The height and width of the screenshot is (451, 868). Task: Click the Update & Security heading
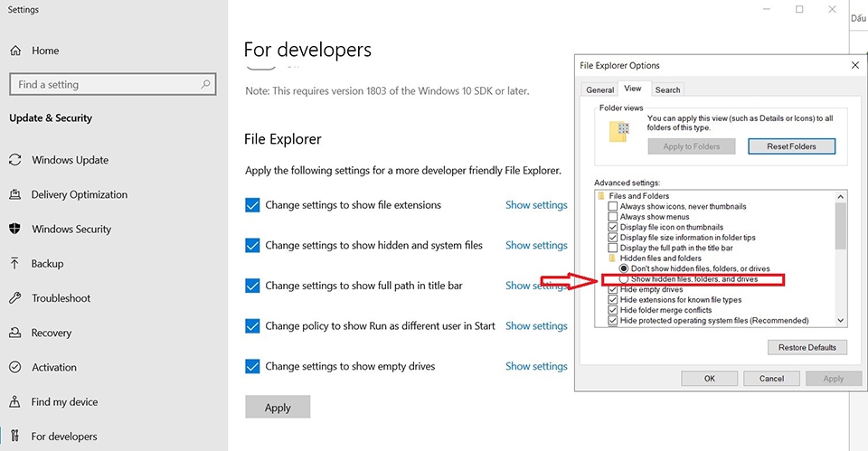pos(51,117)
